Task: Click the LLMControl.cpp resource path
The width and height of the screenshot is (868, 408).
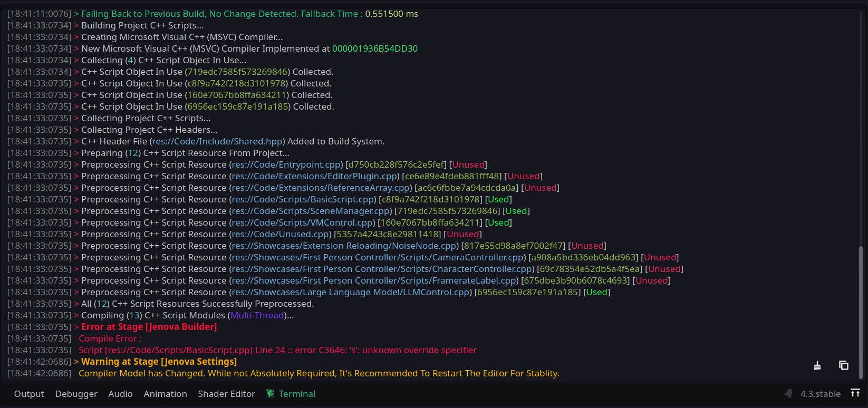Action: (351, 292)
